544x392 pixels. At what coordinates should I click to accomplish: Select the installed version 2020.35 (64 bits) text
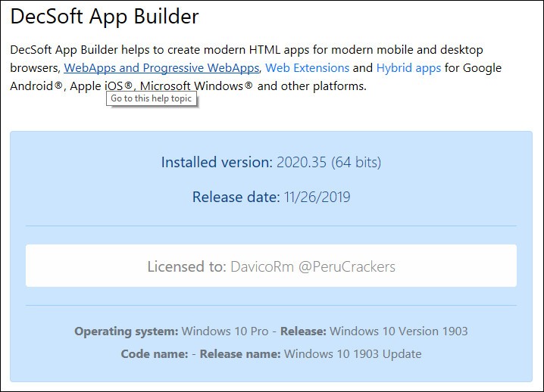click(x=329, y=162)
